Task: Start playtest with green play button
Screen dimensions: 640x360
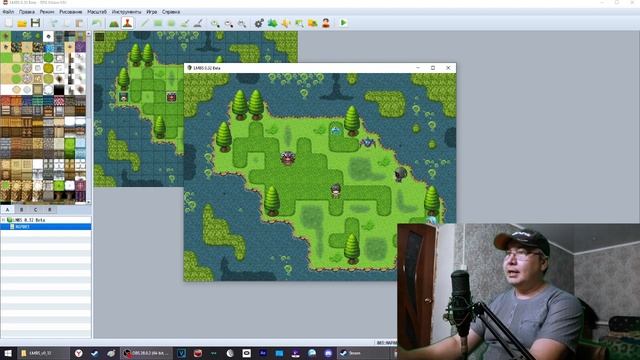Action: 343,23
